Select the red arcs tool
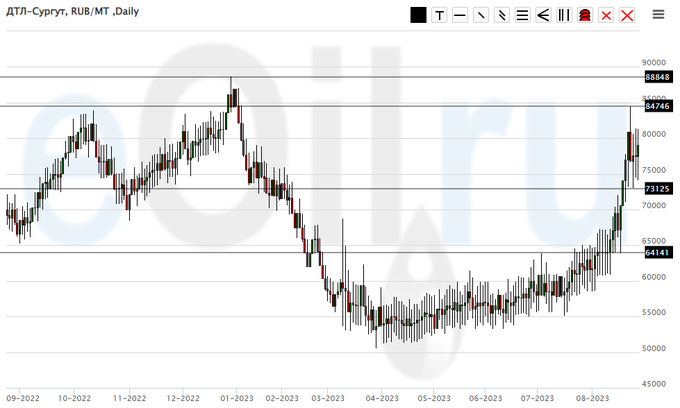 coord(584,15)
